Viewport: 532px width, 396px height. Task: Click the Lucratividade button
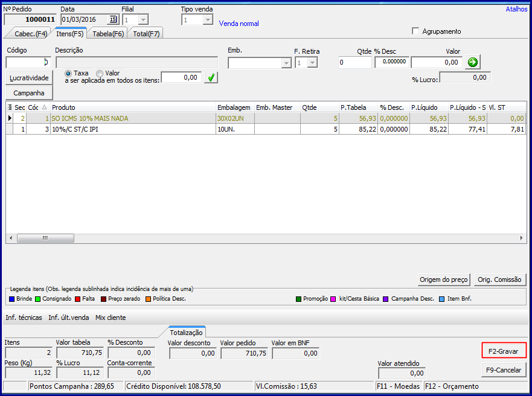[x=29, y=78]
